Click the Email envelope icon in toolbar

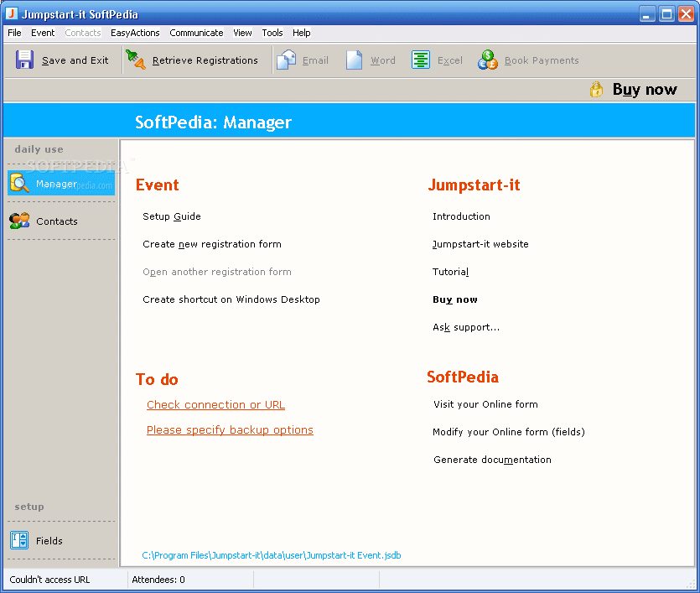click(x=286, y=60)
